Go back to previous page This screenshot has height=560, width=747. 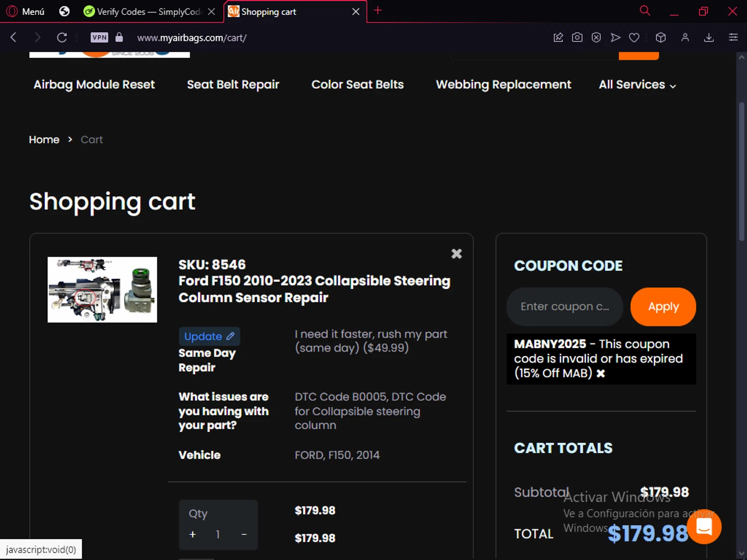(13, 37)
